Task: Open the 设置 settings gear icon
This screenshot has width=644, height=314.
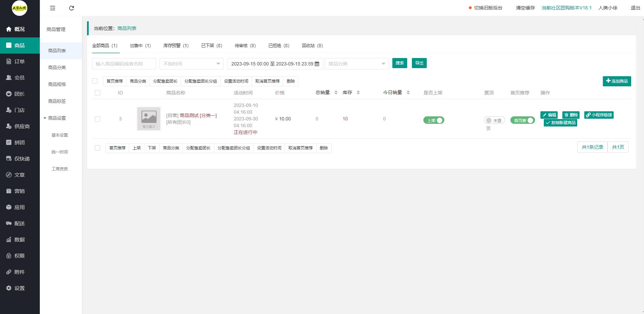Action: click(9, 288)
